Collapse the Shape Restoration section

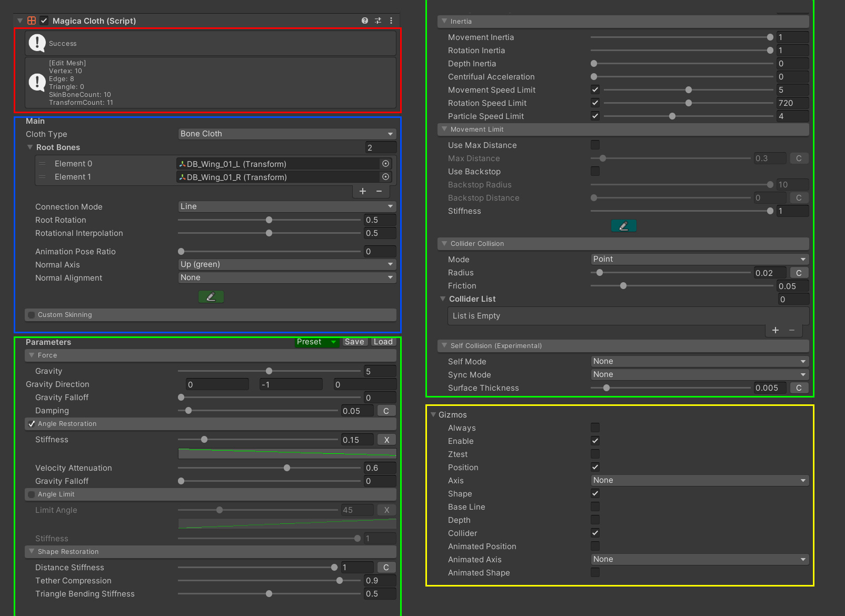[32, 552]
